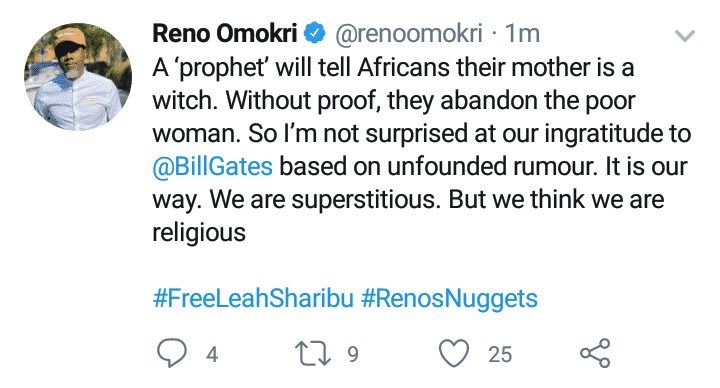Open the share icon options
The height and width of the screenshot is (388, 720).
coord(595,353)
